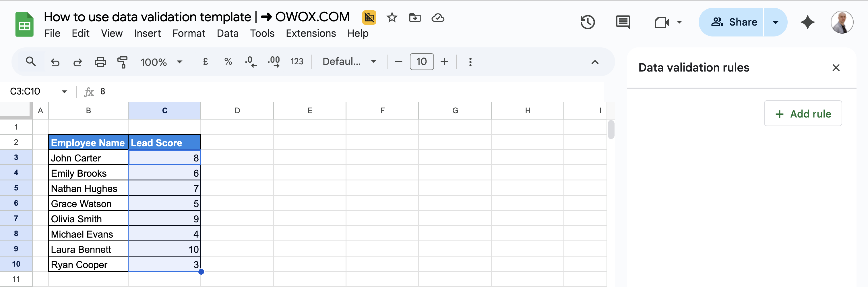Open the Help menu
The width and height of the screenshot is (868, 287).
[x=358, y=33]
